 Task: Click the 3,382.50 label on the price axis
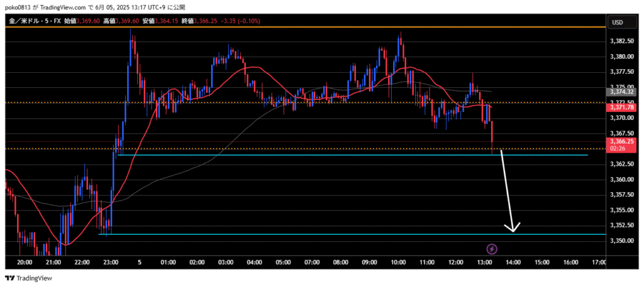point(620,41)
